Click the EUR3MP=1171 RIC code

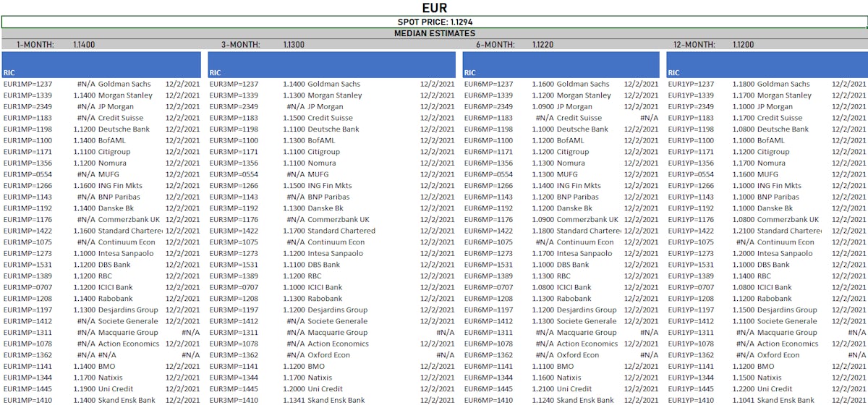[x=234, y=152]
